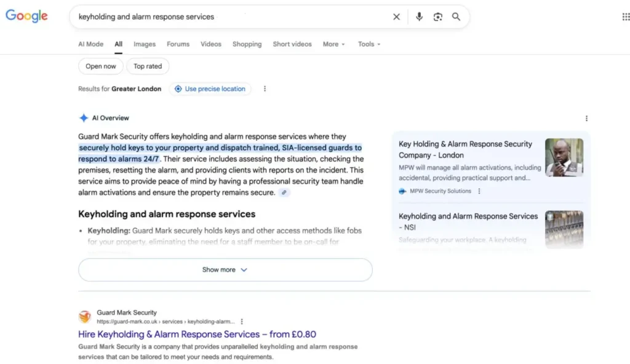Click the AI Overview sparkle icon
The height and width of the screenshot is (364, 630).
point(84,117)
